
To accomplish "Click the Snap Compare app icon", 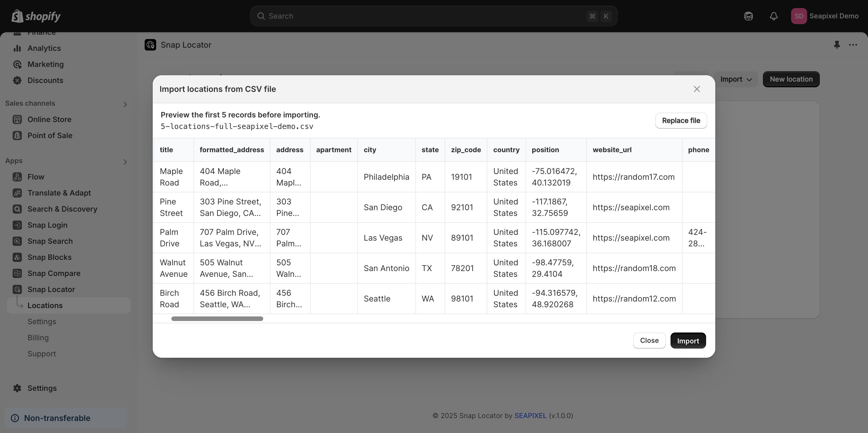I will click(17, 273).
